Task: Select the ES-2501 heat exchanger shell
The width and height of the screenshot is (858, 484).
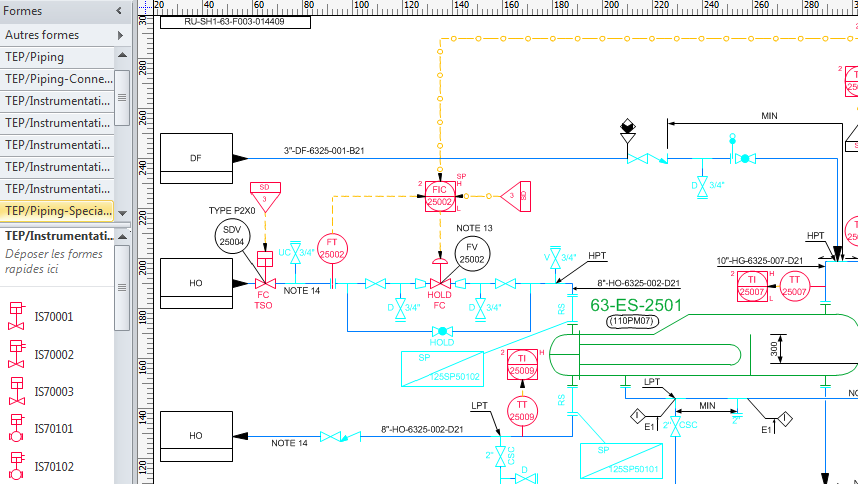Action: pos(706,345)
